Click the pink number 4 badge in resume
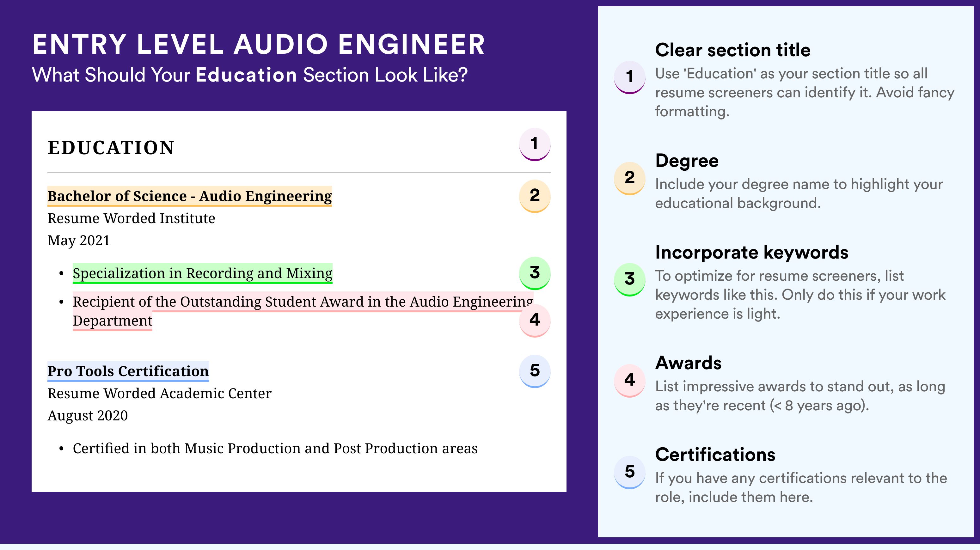980x550 pixels. tap(535, 320)
